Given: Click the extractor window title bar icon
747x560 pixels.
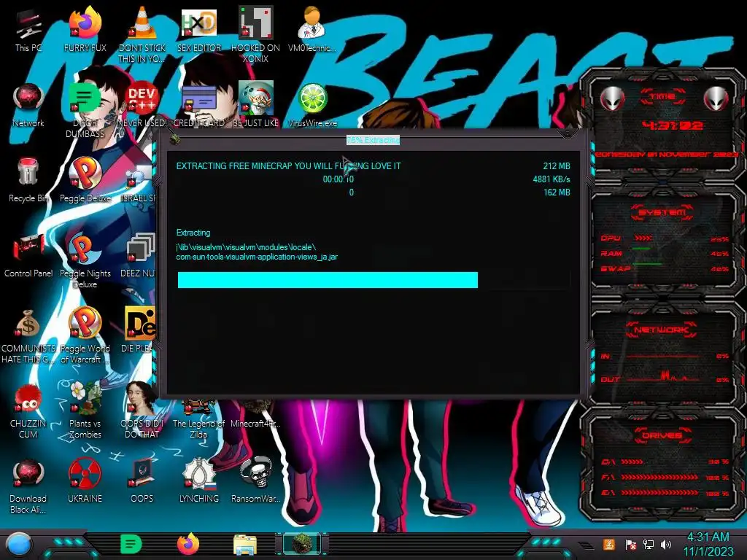Looking at the screenshot, I should [174, 139].
